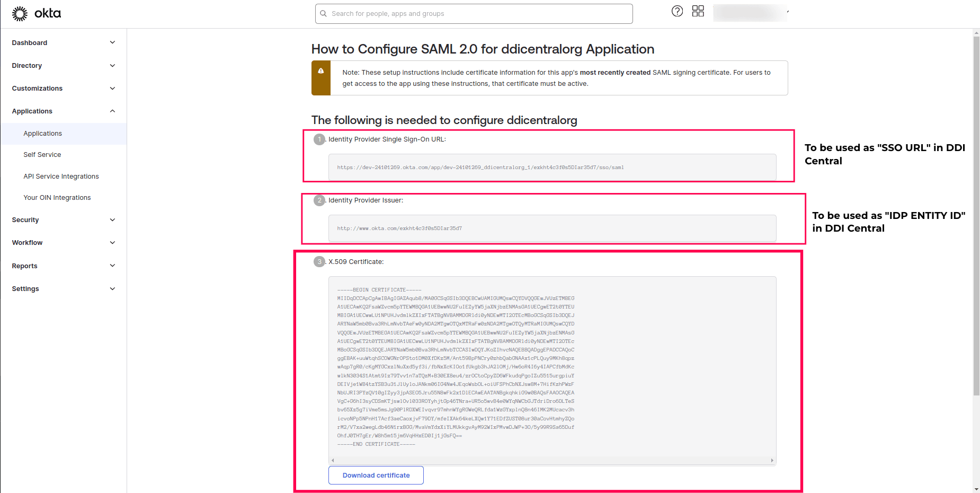Screen dimensions: 980x493
Task: Expand the Customizations menu chevron
Action: tap(112, 89)
